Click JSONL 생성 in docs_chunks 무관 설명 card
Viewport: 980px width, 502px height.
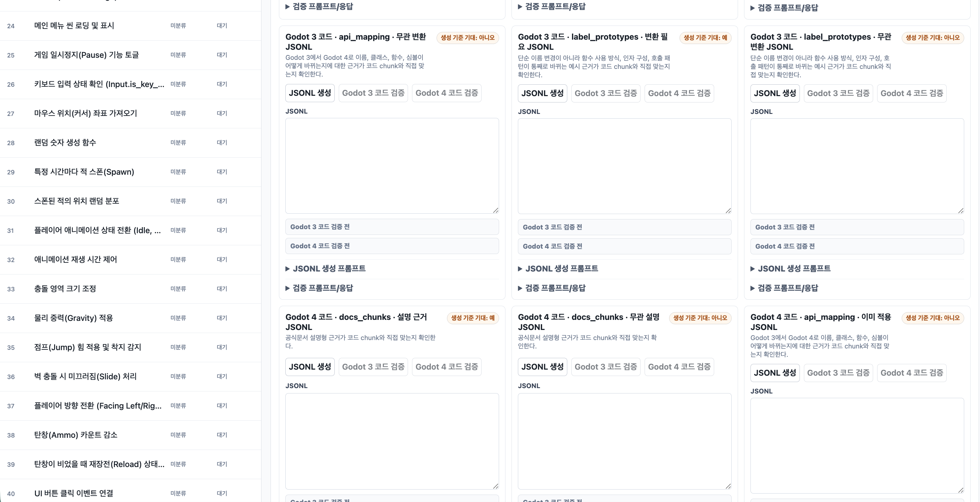click(542, 367)
